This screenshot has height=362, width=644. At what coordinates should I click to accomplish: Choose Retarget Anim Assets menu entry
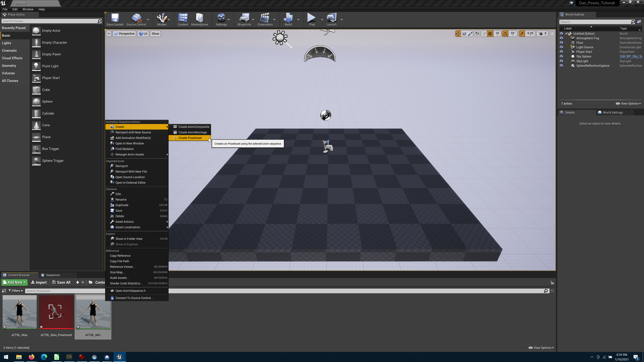coord(137,155)
